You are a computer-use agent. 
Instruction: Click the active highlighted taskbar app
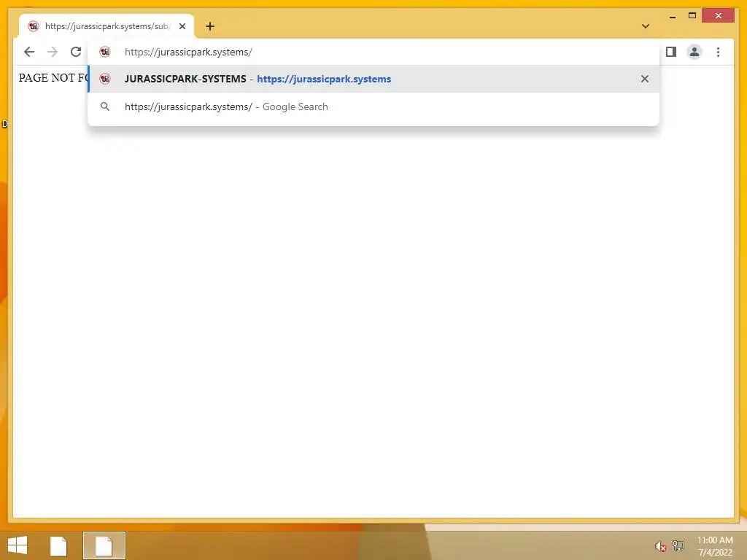pos(104,545)
